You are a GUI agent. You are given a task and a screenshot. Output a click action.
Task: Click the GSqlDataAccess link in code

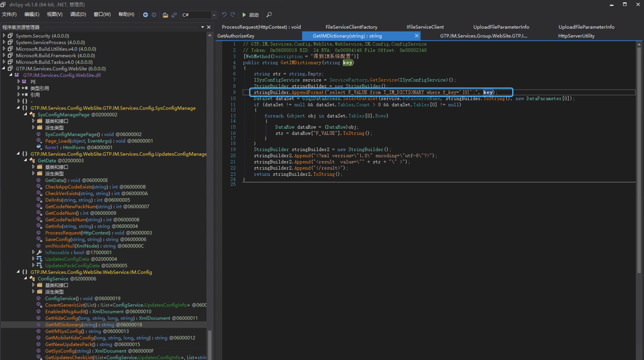tap(321, 98)
